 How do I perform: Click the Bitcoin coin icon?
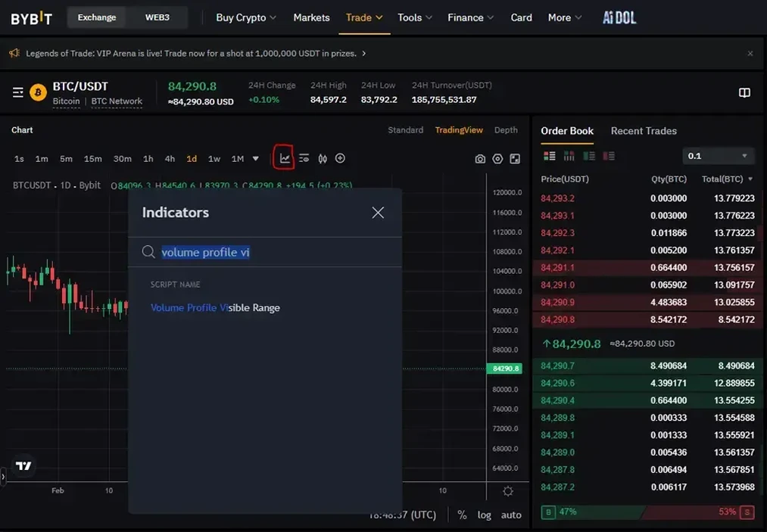pyautogui.click(x=38, y=92)
